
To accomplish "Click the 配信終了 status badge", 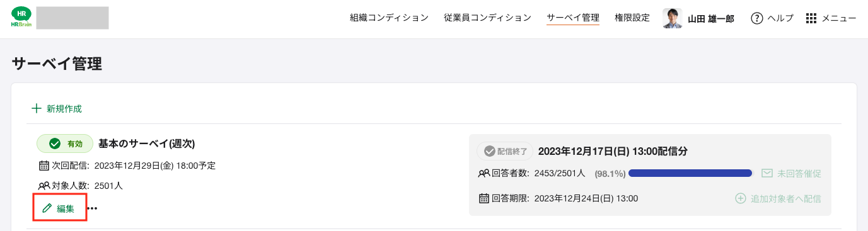I will pos(505,151).
